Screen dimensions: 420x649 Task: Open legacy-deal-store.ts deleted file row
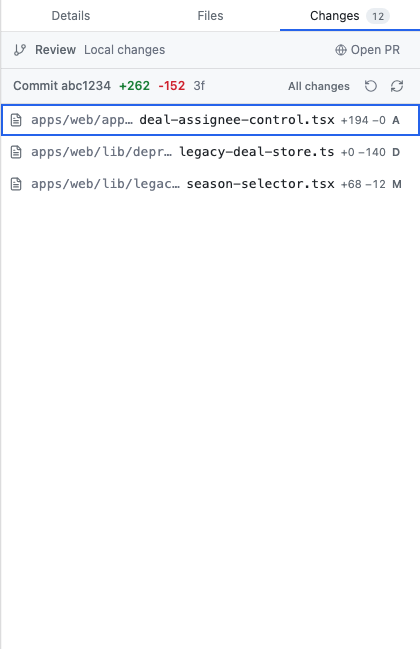coord(210,152)
